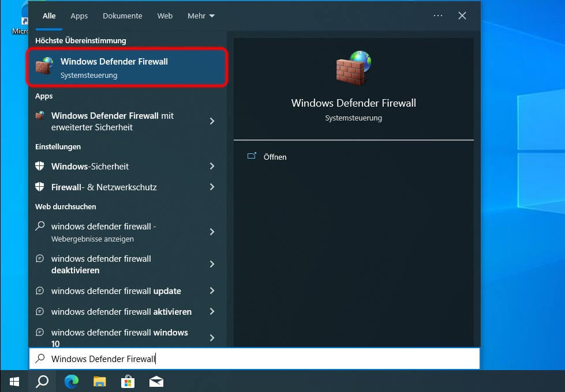Open Microsoft Store from the taskbar
565x392 pixels.
pyautogui.click(x=128, y=382)
